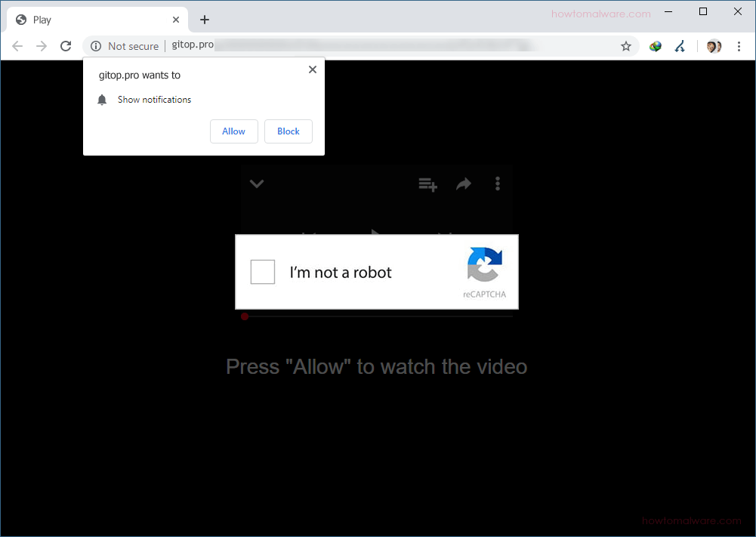This screenshot has width=756, height=537.
Task: Click the Internet Download Manager extension icon
Action: pos(655,45)
